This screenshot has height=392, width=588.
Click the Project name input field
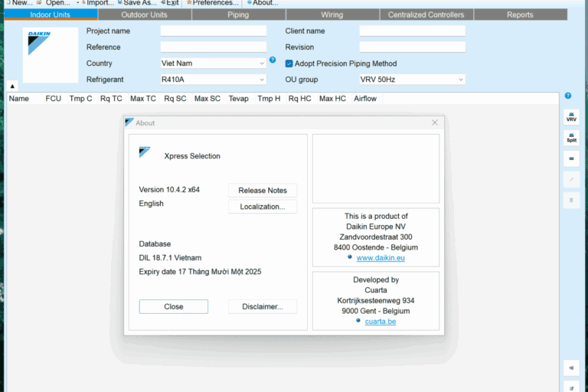(213, 31)
